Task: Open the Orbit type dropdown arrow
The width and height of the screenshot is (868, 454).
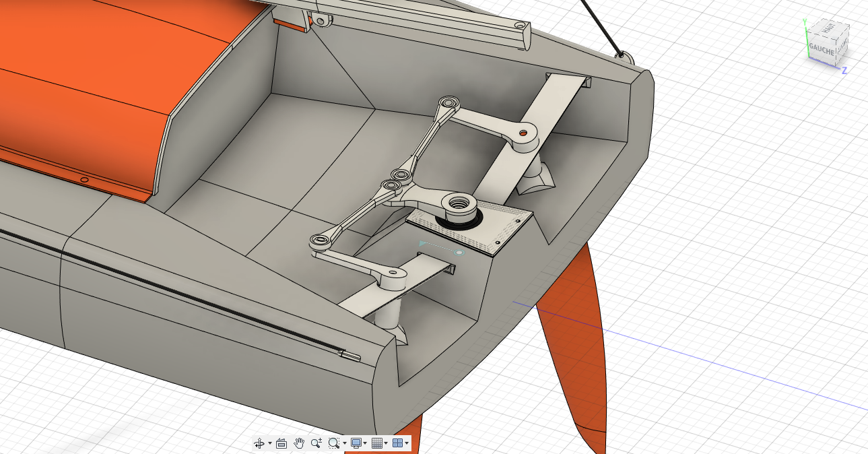Action: (x=270, y=443)
